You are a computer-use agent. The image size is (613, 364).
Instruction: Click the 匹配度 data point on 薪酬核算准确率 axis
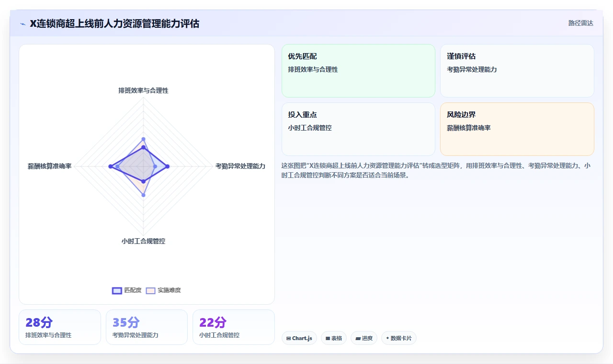pos(110,166)
